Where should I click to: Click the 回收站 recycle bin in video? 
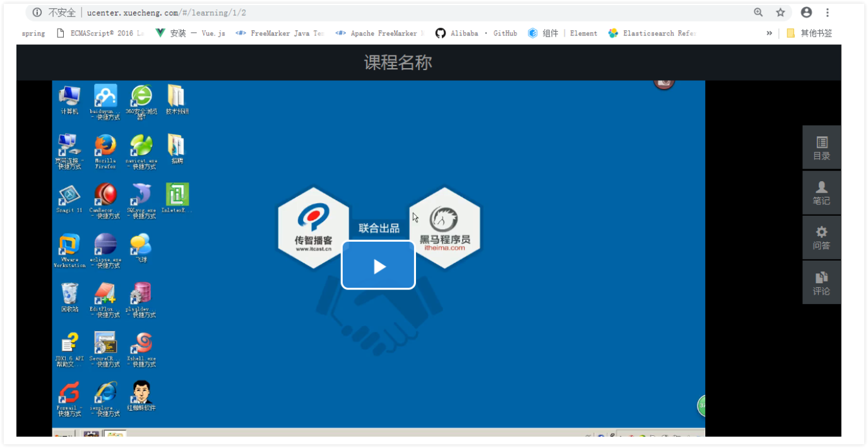69,297
